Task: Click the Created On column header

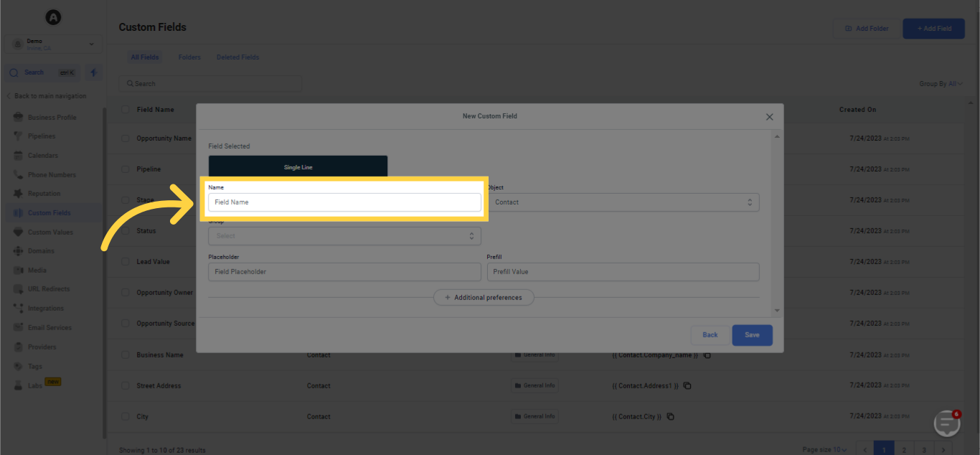Action: (857, 110)
